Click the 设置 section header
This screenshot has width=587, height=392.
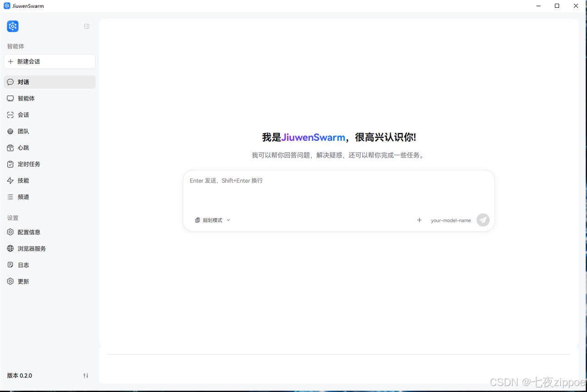pos(13,218)
